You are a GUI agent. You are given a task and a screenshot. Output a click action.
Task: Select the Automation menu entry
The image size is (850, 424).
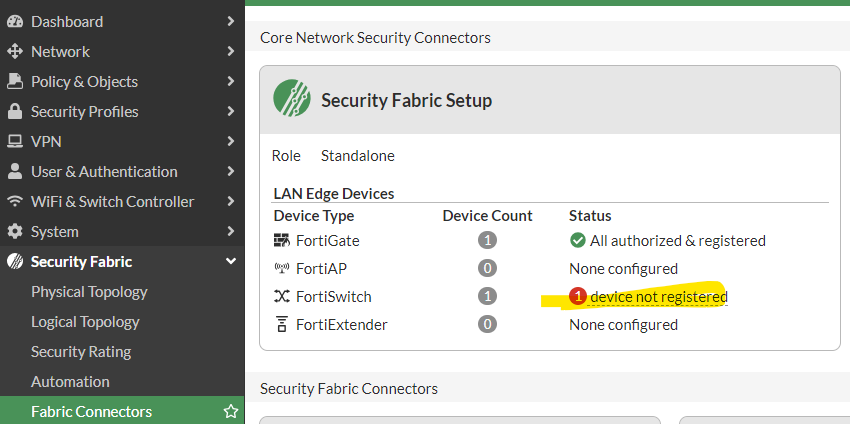[70, 381]
